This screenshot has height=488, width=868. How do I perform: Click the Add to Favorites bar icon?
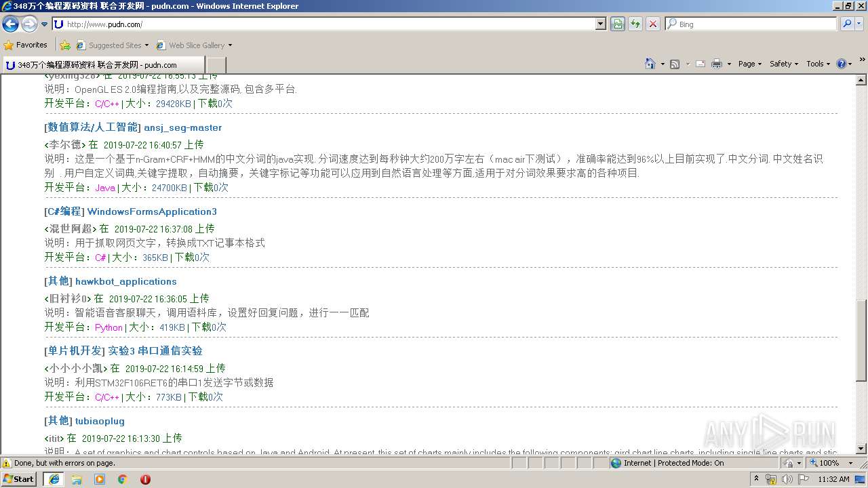pyautogui.click(x=65, y=45)
